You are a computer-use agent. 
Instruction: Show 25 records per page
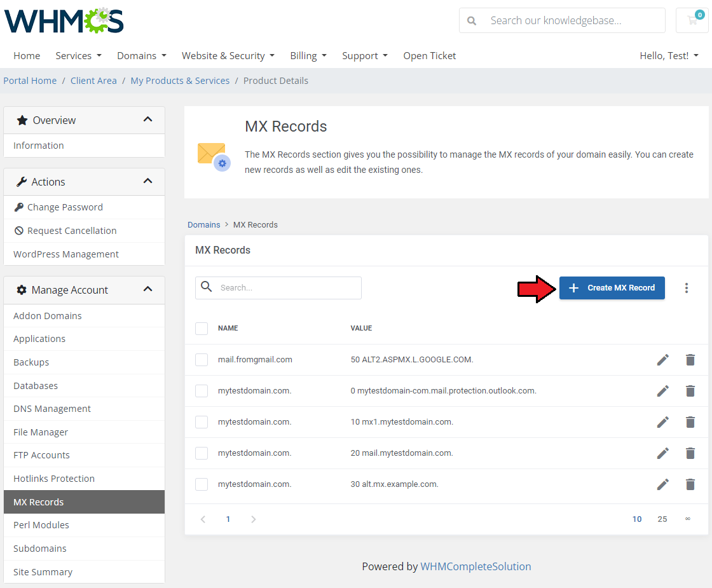[662, 519]
